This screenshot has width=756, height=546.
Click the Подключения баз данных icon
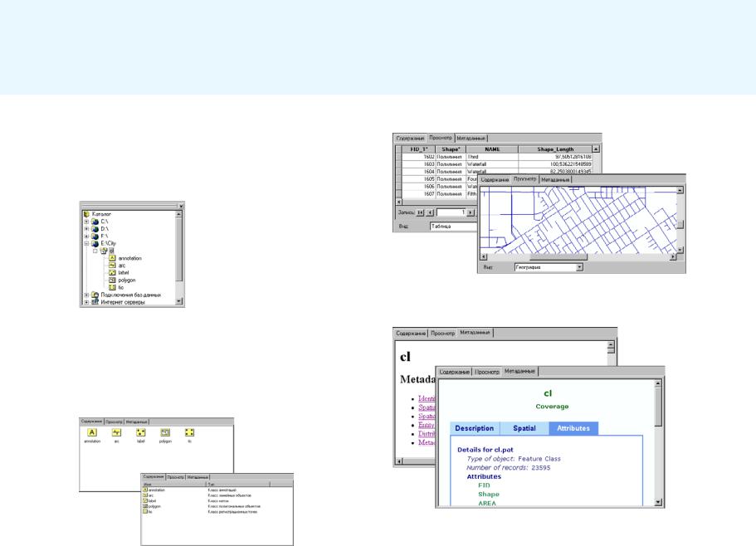pos(95,295)
